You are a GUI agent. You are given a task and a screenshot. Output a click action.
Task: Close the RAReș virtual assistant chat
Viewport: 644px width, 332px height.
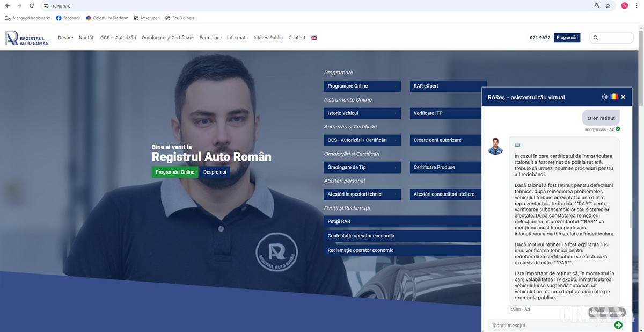click(x=623, y=97)
